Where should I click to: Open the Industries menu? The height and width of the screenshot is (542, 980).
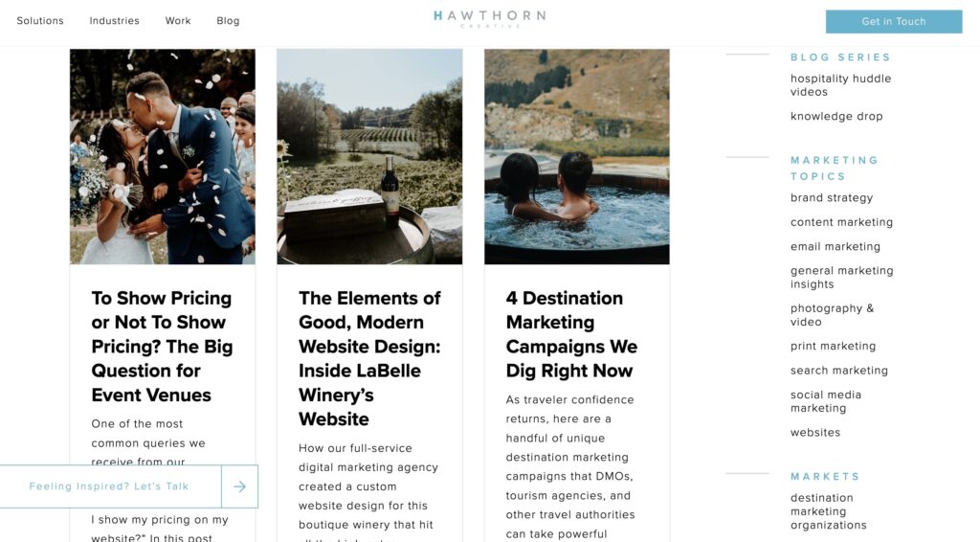[115, 21]
